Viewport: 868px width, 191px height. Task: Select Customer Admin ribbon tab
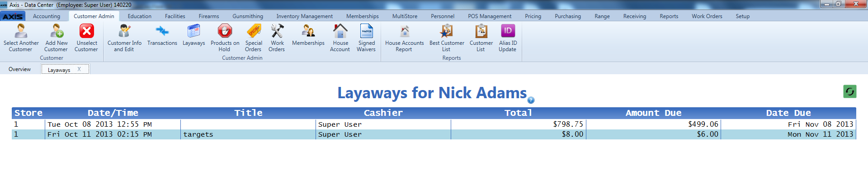[x=94, y=16]
